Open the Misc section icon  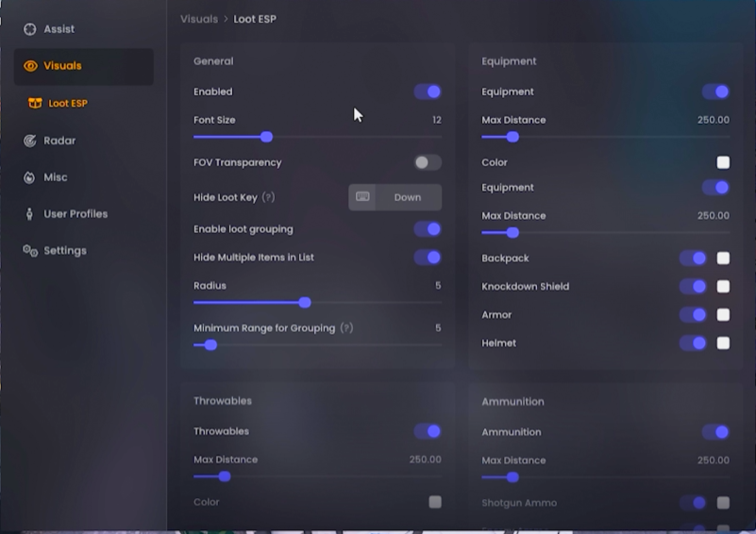29,177
